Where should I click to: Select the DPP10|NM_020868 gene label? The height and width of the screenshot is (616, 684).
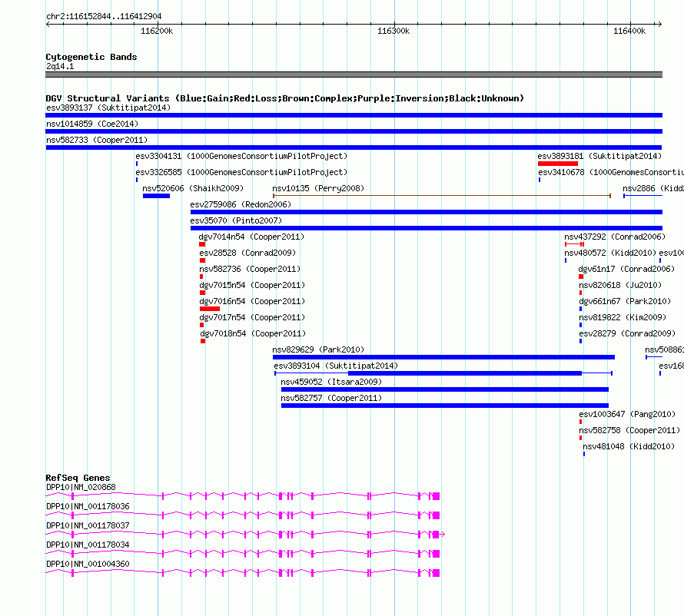click(81, 488)
